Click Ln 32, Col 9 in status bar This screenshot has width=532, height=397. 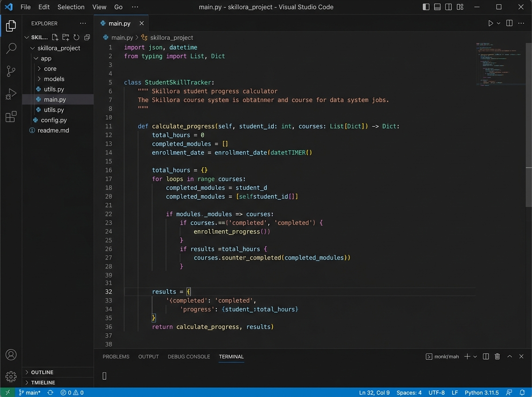click(374, 393)
